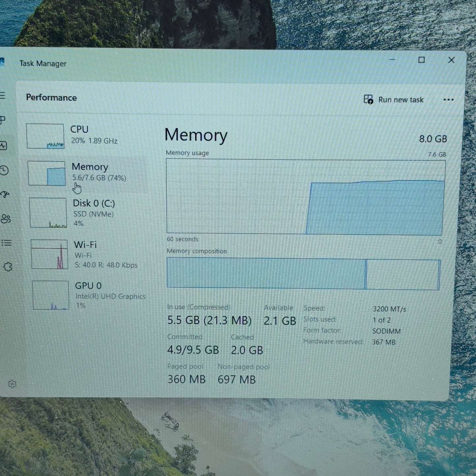Open the hamburger navigation menu
The height and width of the screenshot is (476, 476).
3,96
